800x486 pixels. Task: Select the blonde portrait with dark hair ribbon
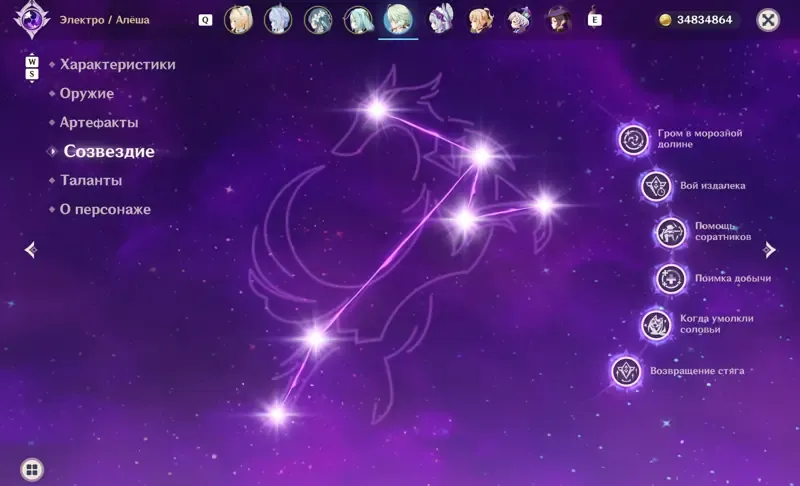click(480, 20)
